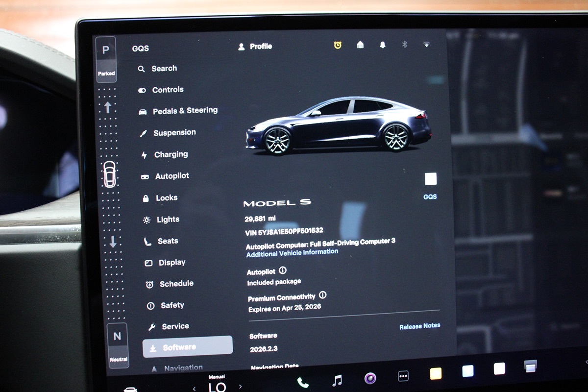The height and width of the screenshot is (392, 588).
Task: Open the Display settings
Action: [165, 263]
